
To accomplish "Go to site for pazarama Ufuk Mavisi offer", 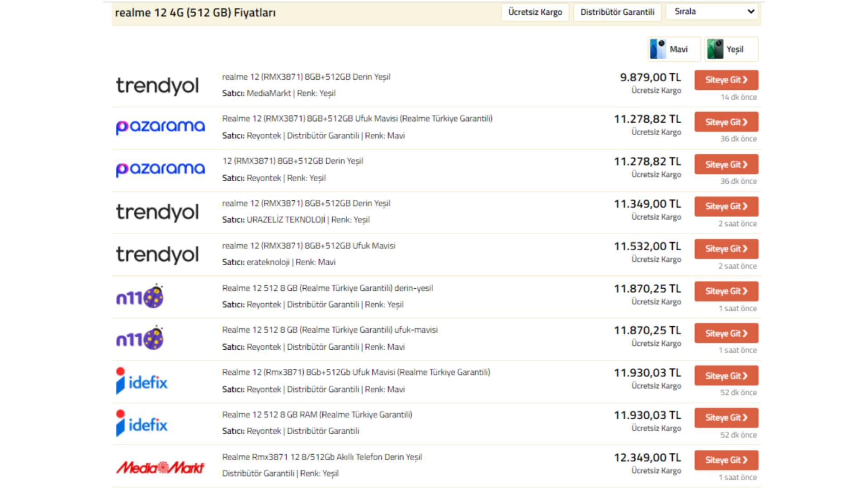I will click(726, 122).
